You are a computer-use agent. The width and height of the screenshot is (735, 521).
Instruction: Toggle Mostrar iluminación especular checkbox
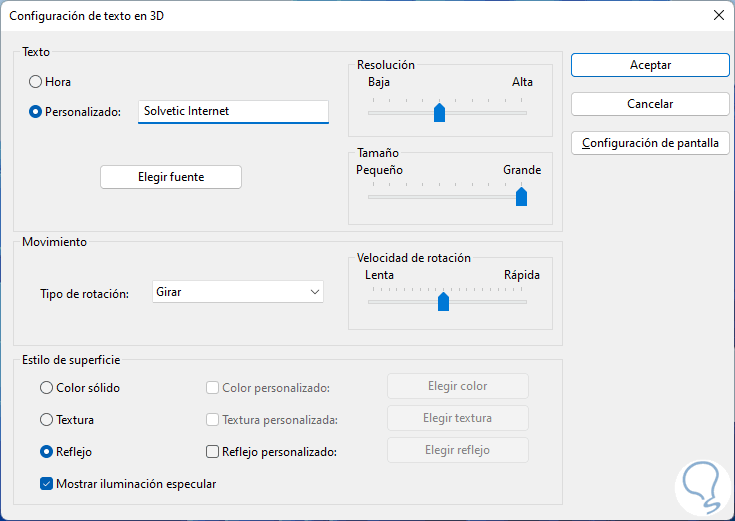coord(47,484)
